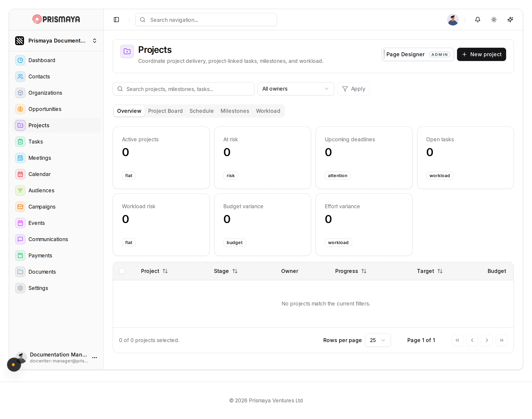Open Settings gear icon in sidebar

tap(20, 288)
